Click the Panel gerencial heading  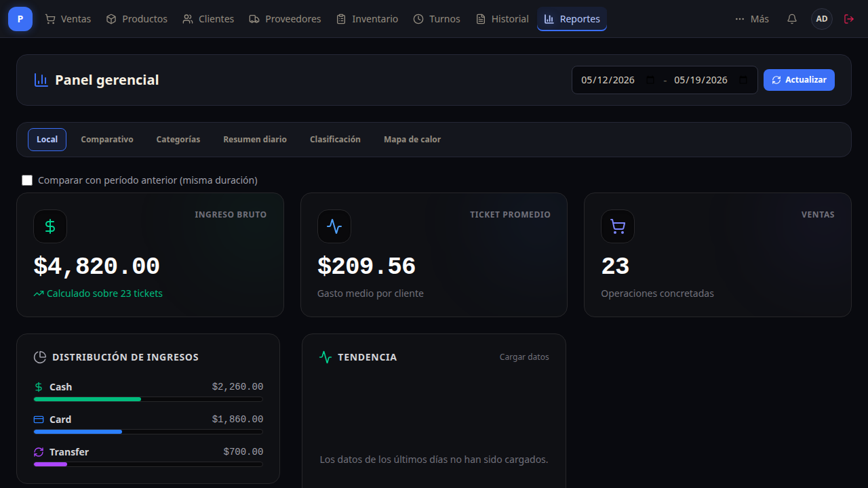point(107,80)
